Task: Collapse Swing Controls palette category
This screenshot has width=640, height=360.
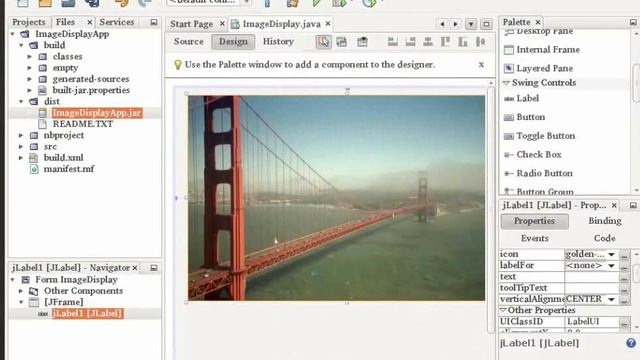Action: [507, 83]
